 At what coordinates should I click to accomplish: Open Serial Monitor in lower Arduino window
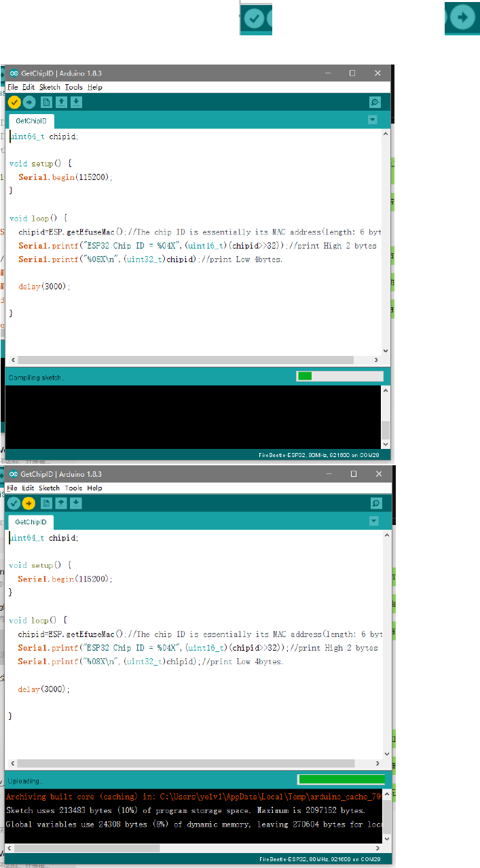[375, 503]
